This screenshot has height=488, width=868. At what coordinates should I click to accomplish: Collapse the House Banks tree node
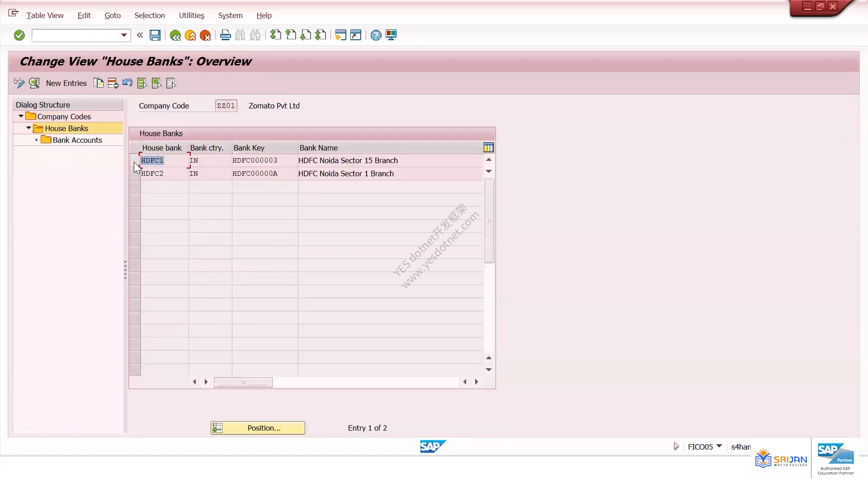tap(28, 128)
